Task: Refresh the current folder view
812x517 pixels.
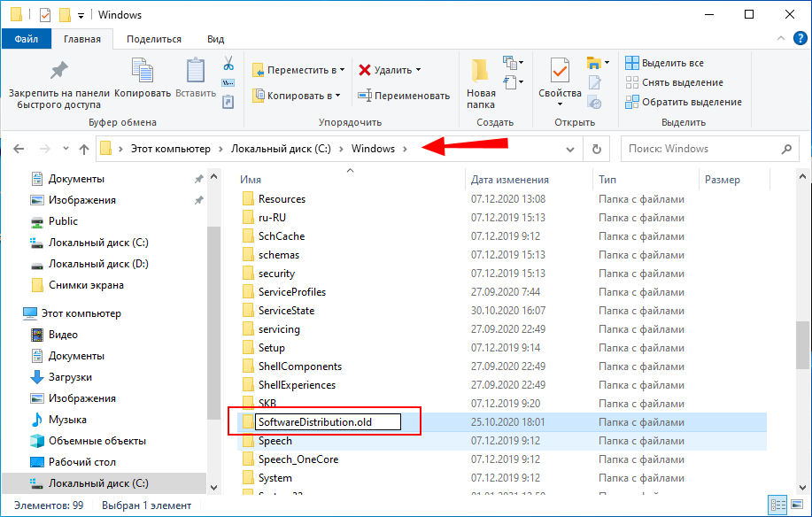Action: pyautogui.click(x=597, y=149)
